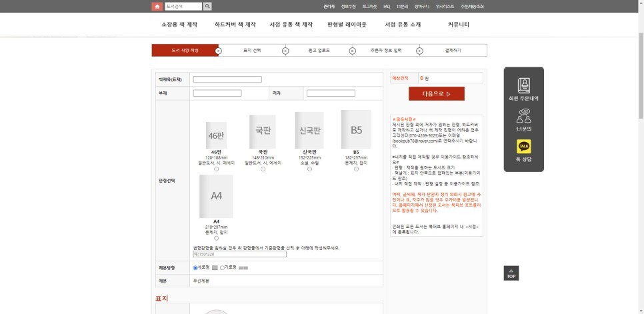Click 위시리스트 link in top bar
The height and width of the screenshot is (314, 644).
tap(445, 7)
